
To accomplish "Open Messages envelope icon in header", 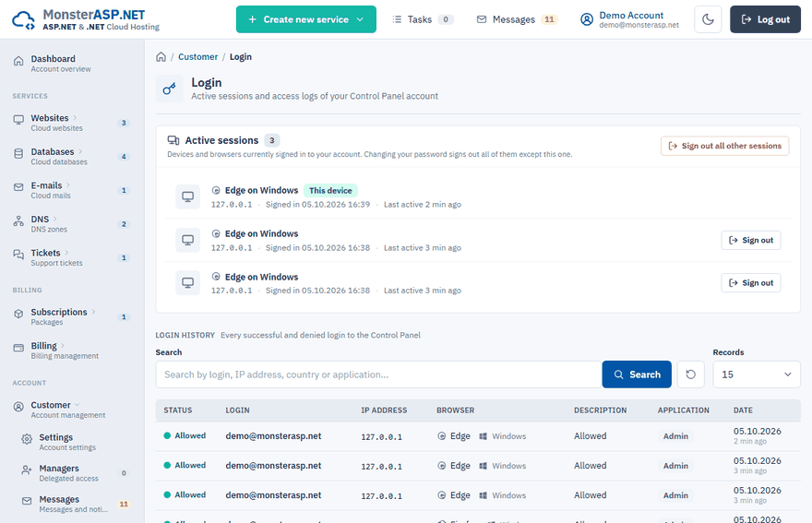I will click(x=482, y=19).
